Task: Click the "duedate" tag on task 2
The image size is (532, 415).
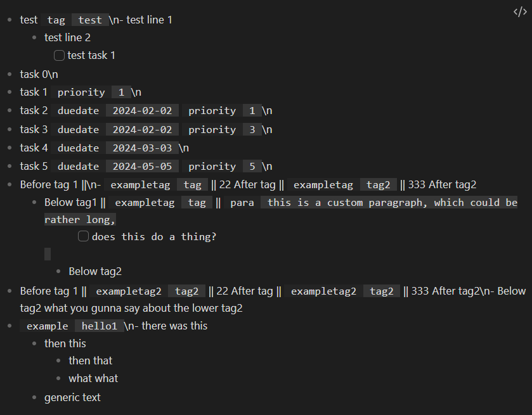Action: click(x=79, y=111)
